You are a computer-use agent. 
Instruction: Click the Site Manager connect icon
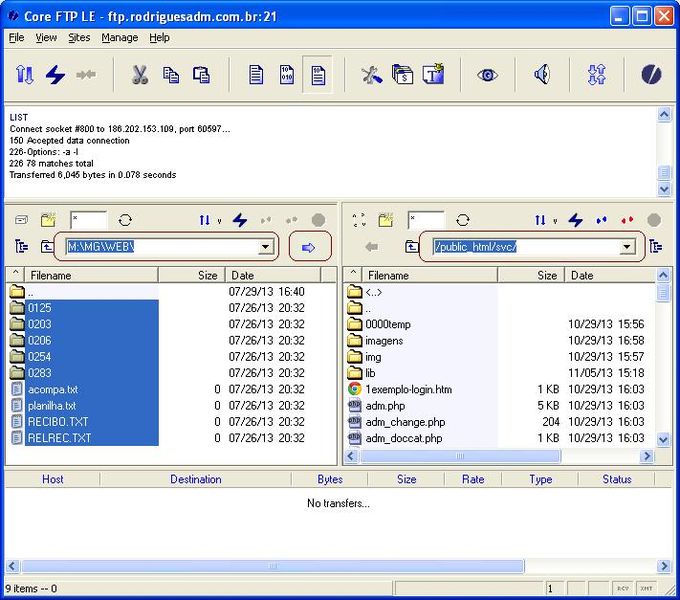(x=25, y=75)
